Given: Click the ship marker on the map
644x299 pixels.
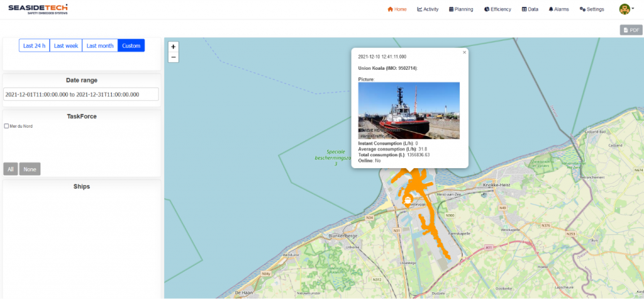Looking at the screenshot, I should coord(408,201).
